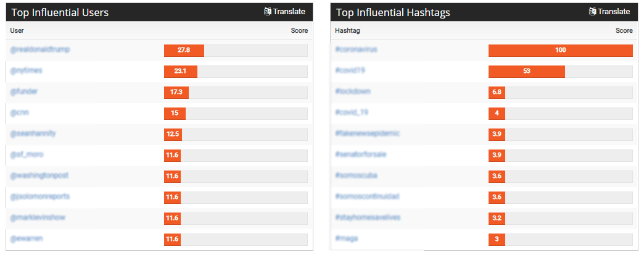Click the #maga hashtag link
Image resolution: width=644 pixels, height=257 pixels.
coord(346,238)
